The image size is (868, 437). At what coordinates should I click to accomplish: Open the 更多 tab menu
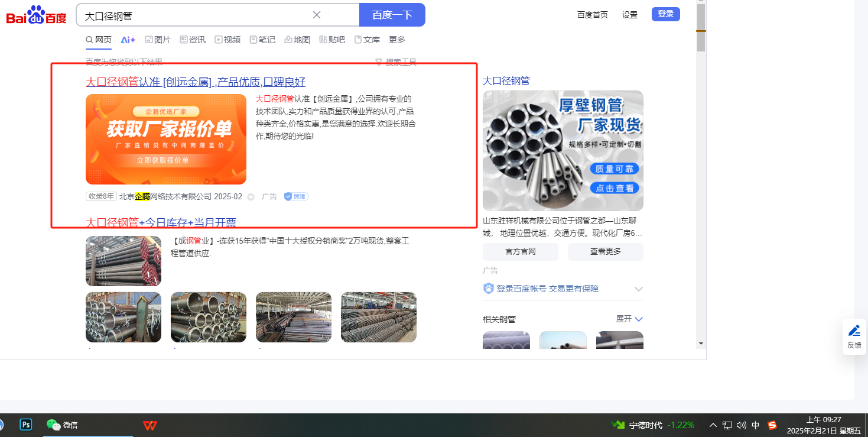click(x=397, y=40)
